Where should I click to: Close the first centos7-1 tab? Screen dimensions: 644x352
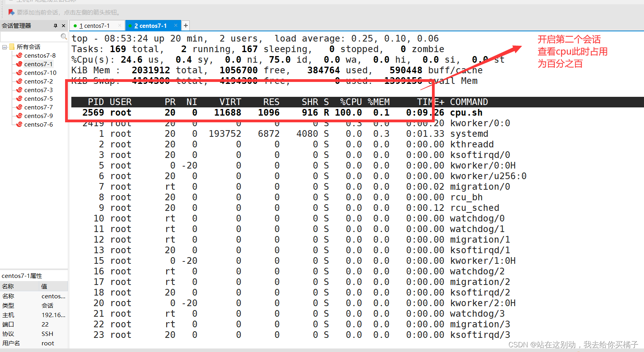coord(120,25)
